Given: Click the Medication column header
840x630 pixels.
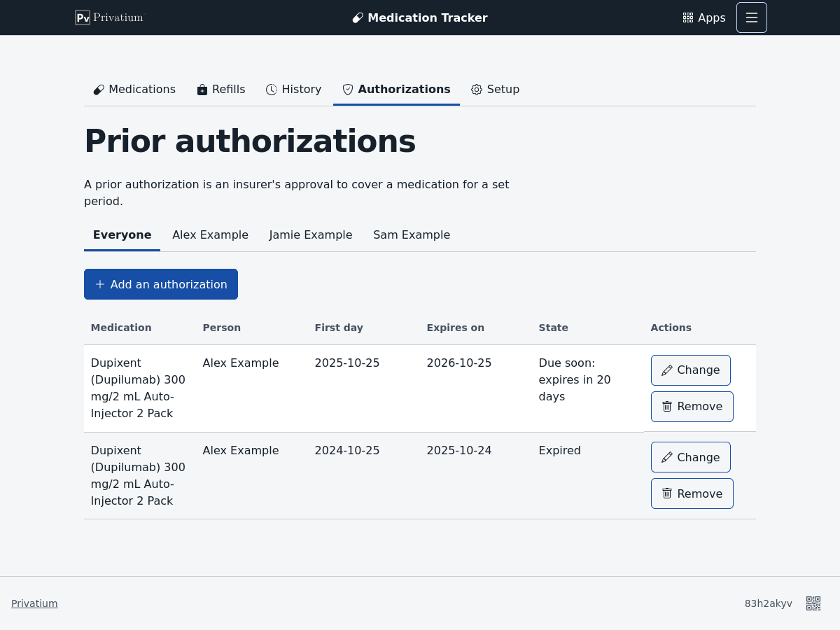Looking at the screenshot, I should (121, 328).
